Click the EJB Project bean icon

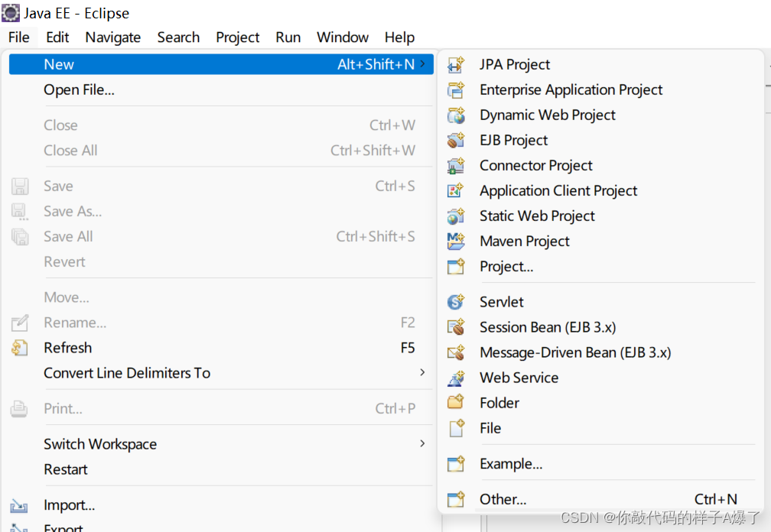pos(456,141)
